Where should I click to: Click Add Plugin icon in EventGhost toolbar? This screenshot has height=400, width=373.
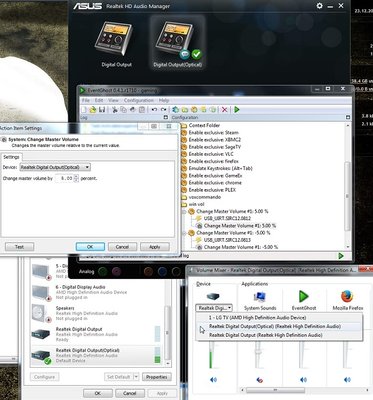click(176, 110)
